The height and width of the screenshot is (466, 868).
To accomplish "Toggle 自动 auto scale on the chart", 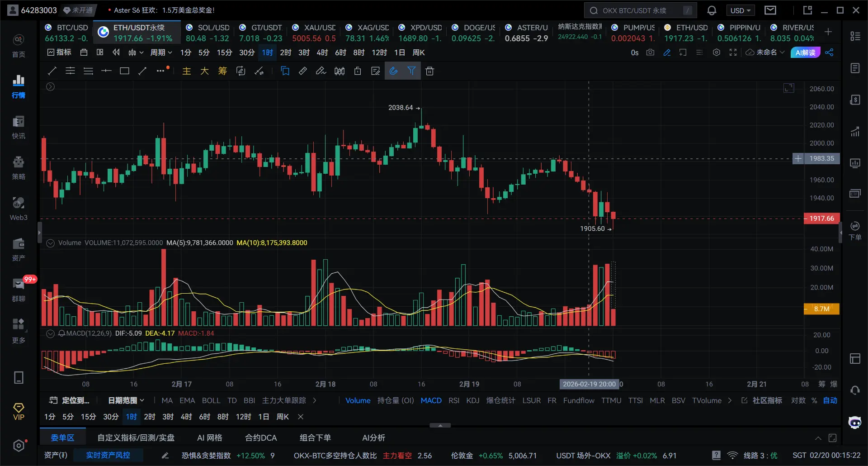I will [x=830, y=400].
